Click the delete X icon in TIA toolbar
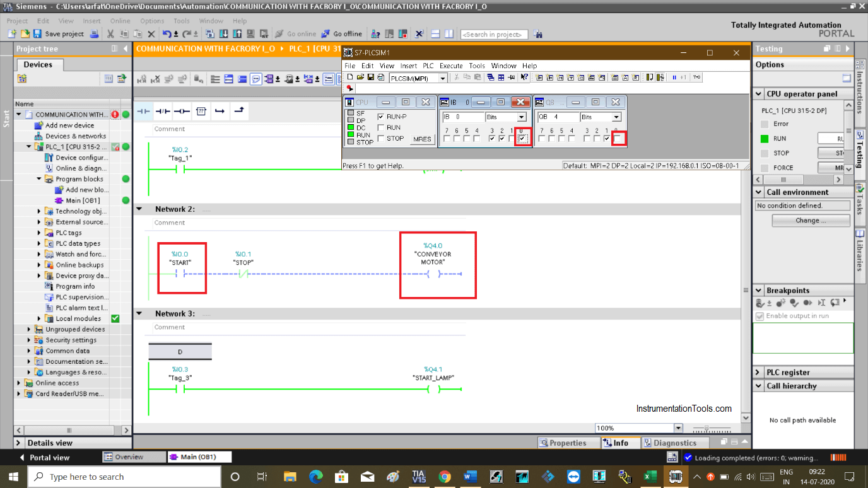This screenshot has height=488, width=868. pyautogui.click(x=151, y=33)
